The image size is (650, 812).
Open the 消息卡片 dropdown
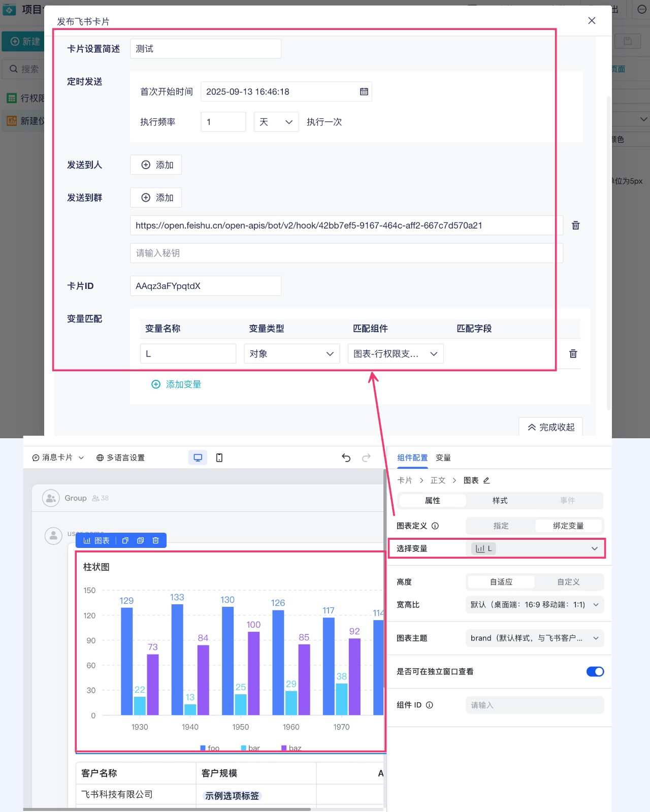tap(58, 458)
